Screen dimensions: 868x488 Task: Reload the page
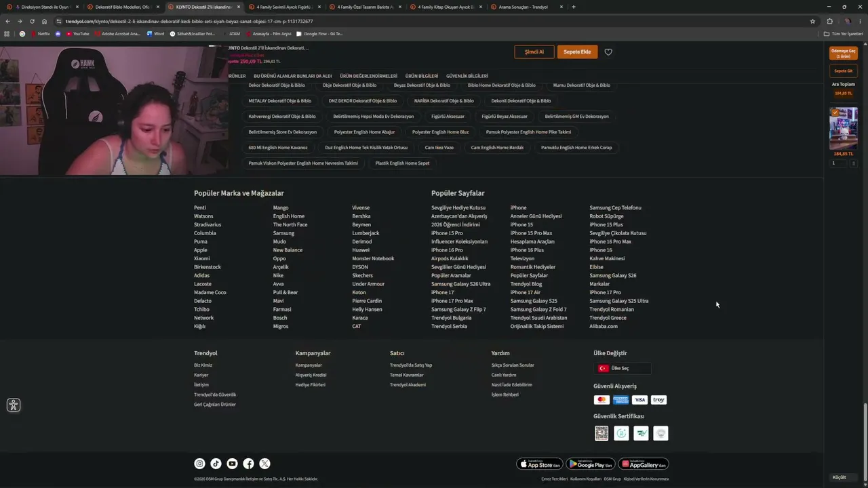click(x=32, y=21)
